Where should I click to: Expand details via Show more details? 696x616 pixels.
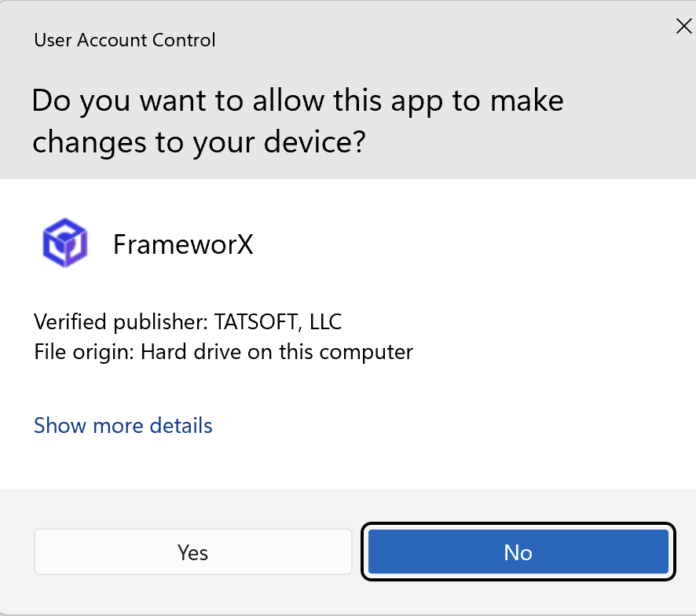point(123,426)
